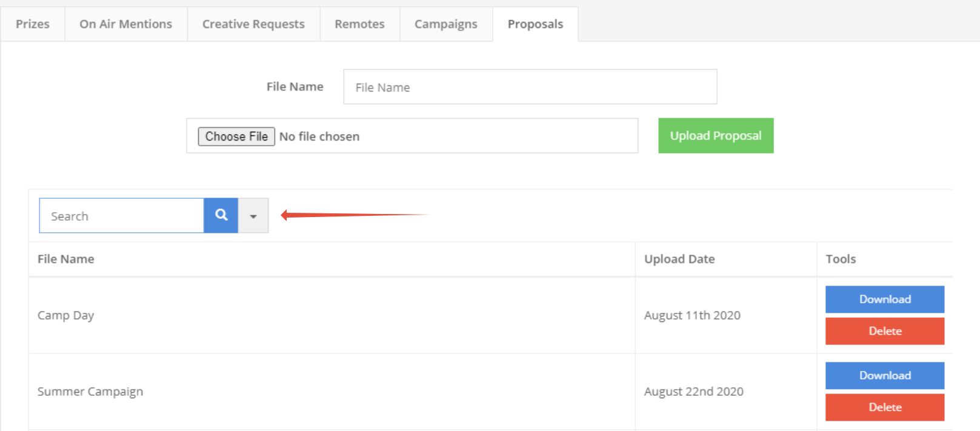Focus the proposals Search box
980x431 pixels.
(x=121, y=216)
